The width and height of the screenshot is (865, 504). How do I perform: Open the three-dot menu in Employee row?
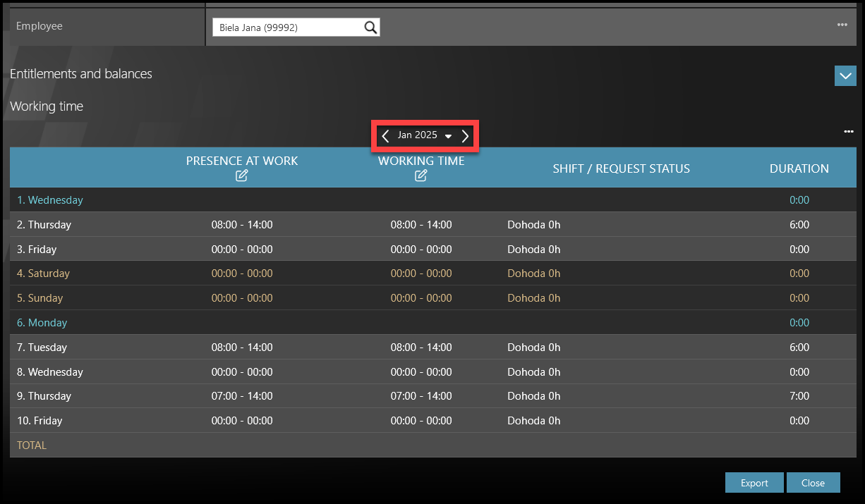[x=842, y=25]
